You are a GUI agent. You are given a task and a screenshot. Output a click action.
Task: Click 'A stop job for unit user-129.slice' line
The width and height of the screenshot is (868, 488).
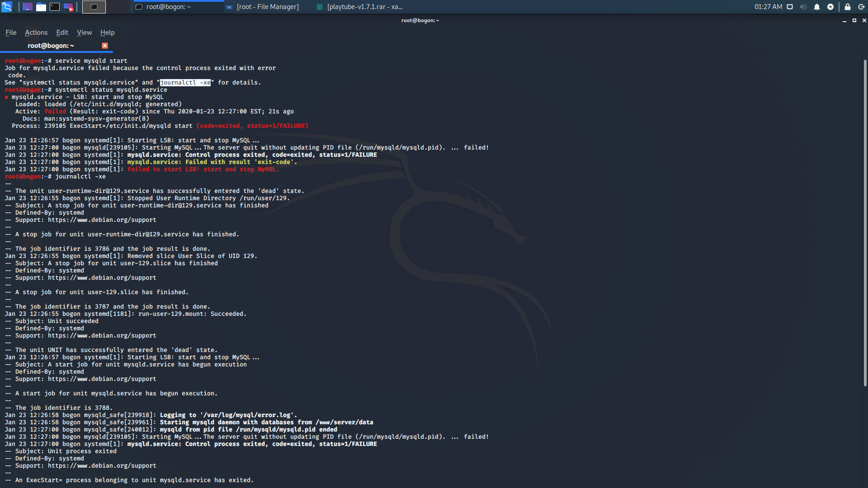coord(97,292)
